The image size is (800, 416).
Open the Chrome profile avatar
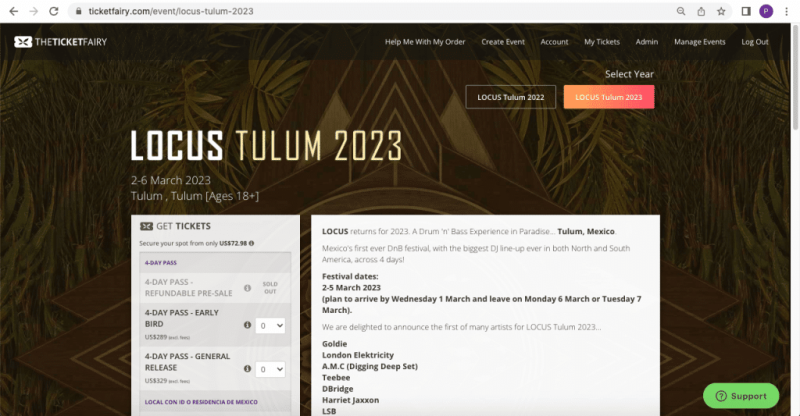click(766, 11)
